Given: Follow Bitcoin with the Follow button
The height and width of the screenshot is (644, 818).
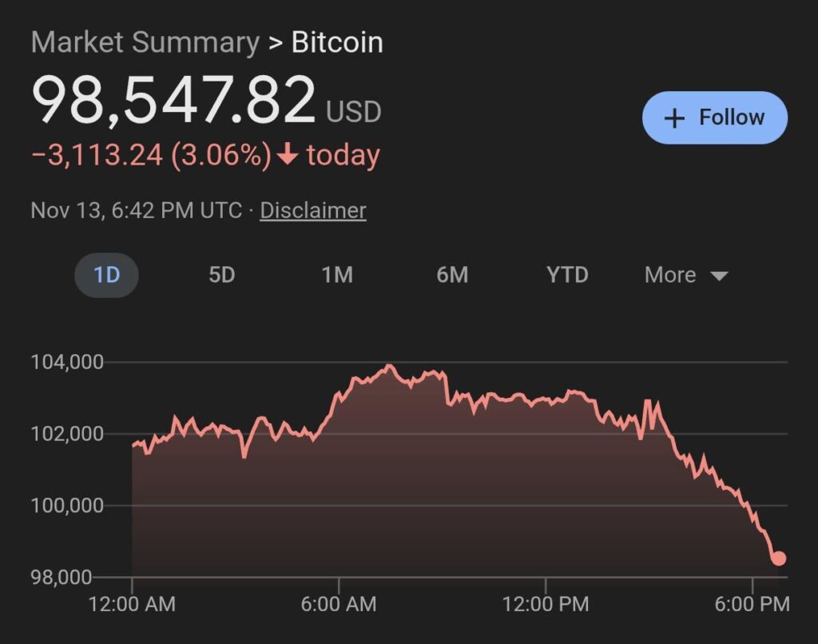Looking at the screenshot, I should (714, 118).
